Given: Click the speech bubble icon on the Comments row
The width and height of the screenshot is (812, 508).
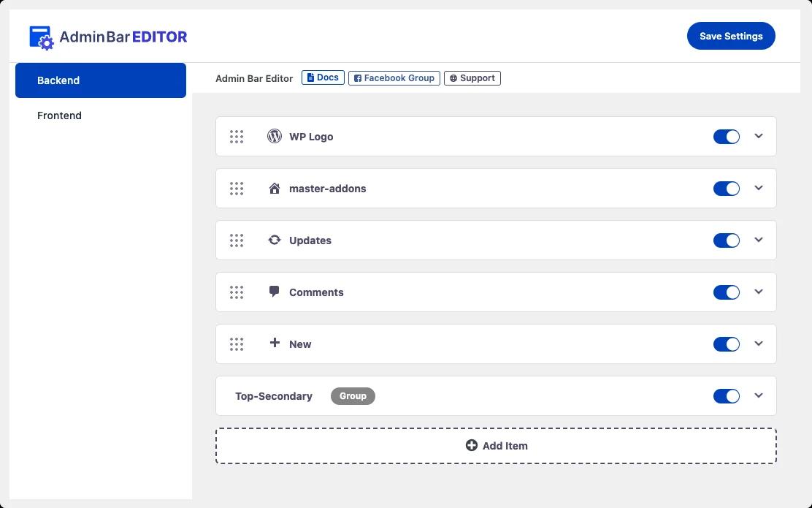Looking at the screenshot, I should 274,292.
